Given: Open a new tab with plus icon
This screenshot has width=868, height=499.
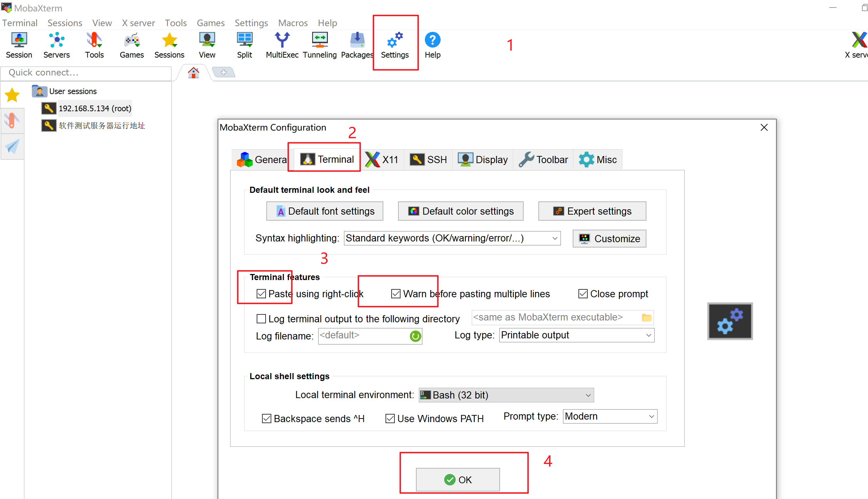Looking at the screenshot, I should point(224,72).
